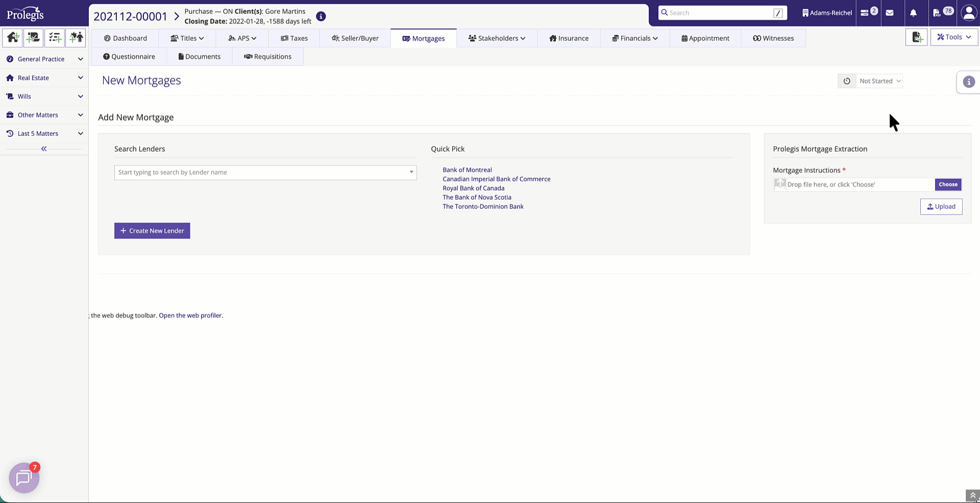Click the add document icon next to Tools
Viewport: 980px width, 503px height.
pos(917,37)
